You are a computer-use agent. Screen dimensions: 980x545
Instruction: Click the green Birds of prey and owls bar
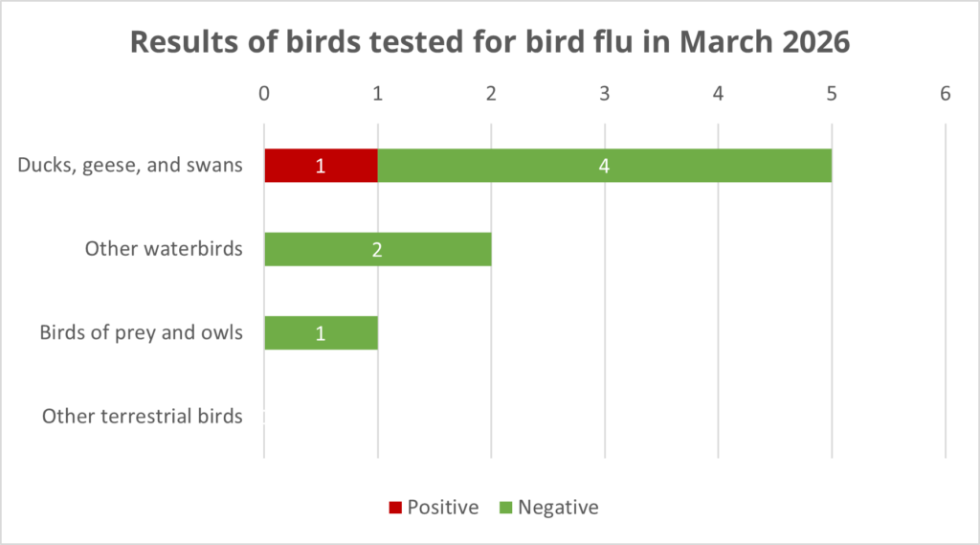[x=321, y=332]
